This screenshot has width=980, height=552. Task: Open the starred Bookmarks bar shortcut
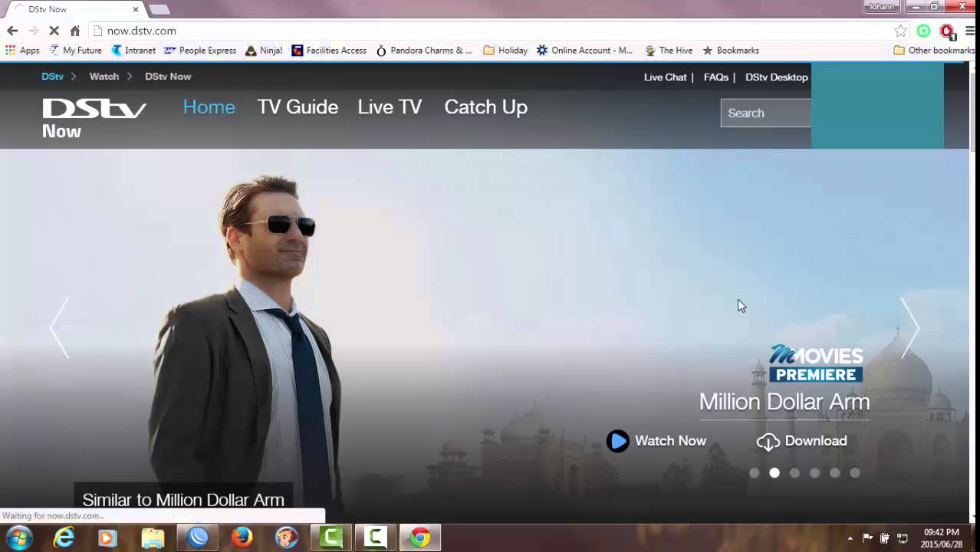point(731,51)
